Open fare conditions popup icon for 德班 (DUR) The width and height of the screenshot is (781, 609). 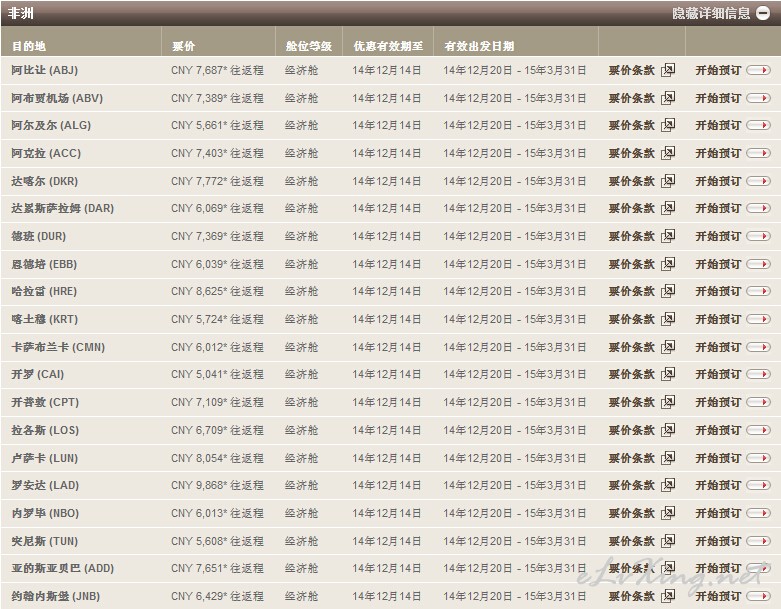[668, 236]
